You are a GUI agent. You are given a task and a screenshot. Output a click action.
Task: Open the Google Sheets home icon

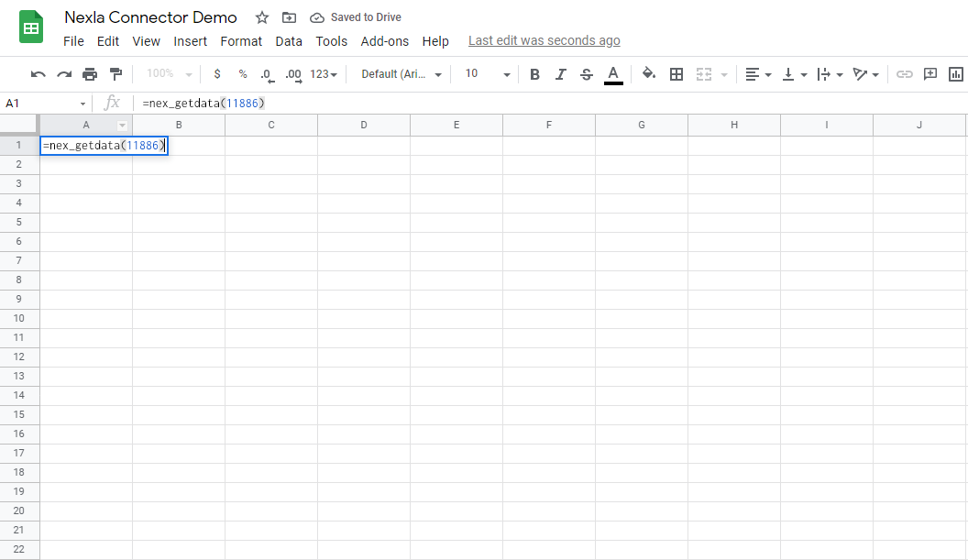tap(31, 27)
